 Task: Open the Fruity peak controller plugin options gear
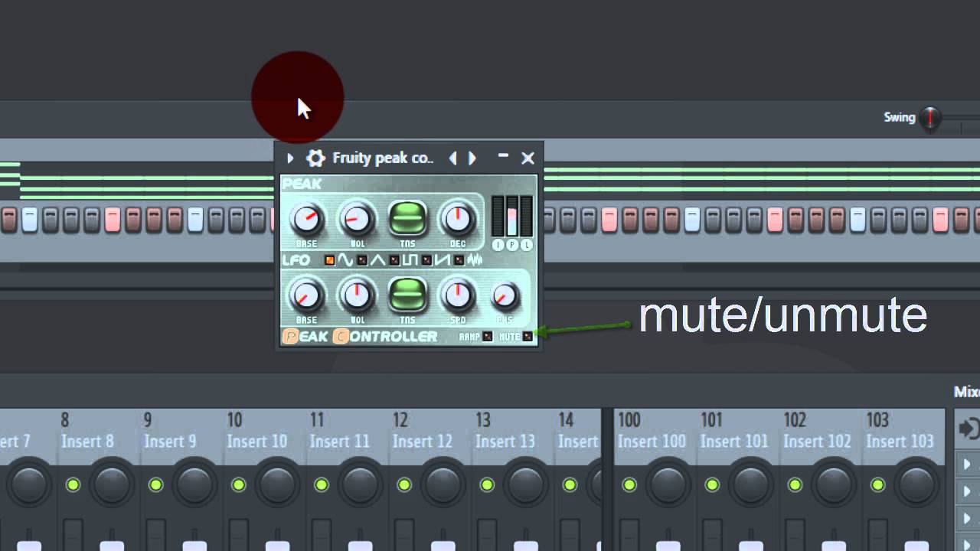coord(315,158)
